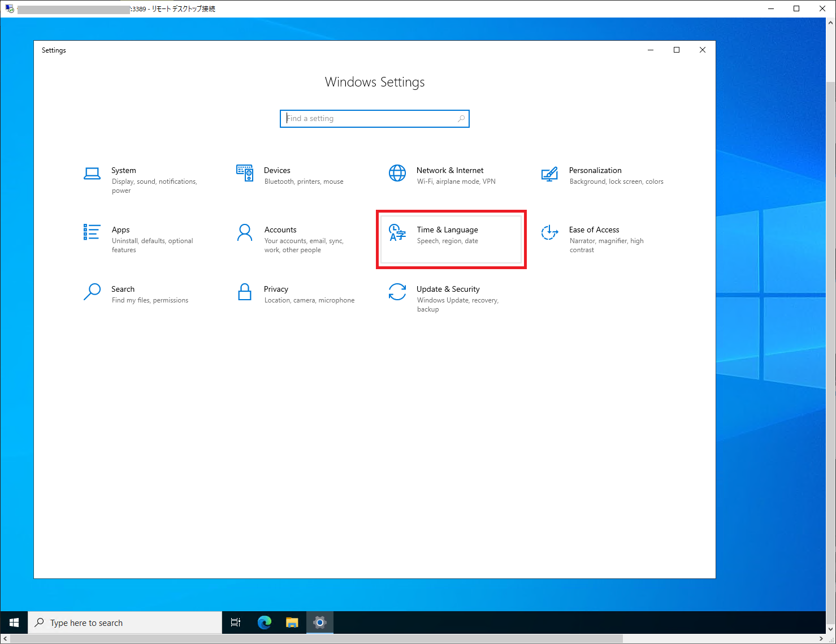
Task: Close the Settings window
Action: tap(703, 50)
